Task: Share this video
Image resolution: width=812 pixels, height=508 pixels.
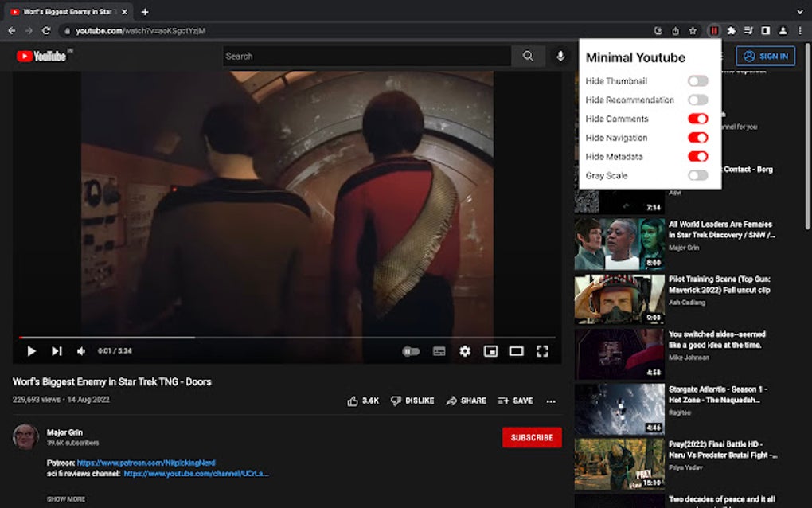Action: 466,401
